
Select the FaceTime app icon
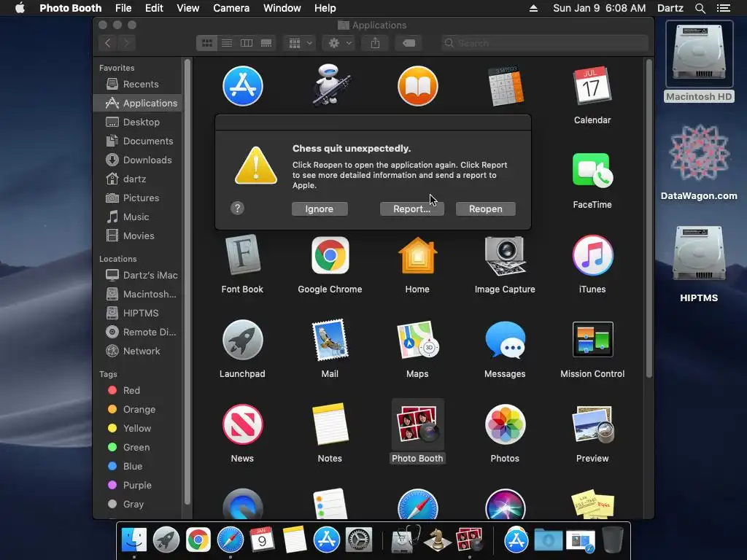[x=592, y=170]
